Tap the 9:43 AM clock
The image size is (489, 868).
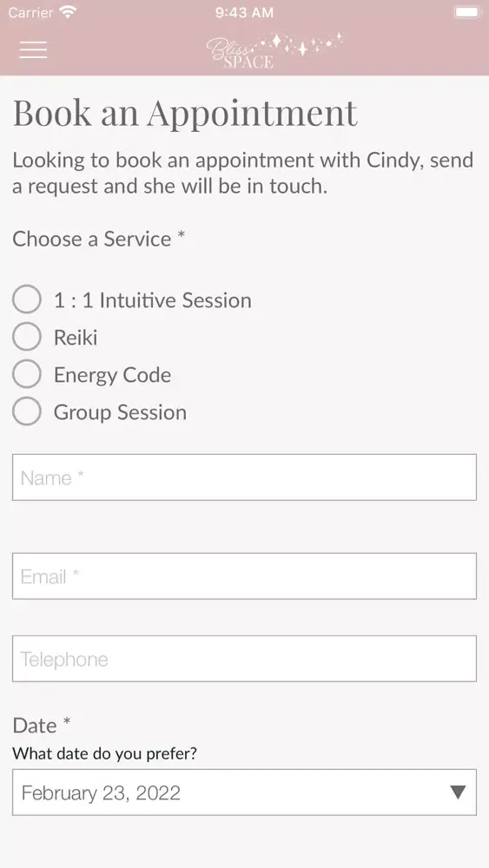pyautogui.click(x=244, y=12)
